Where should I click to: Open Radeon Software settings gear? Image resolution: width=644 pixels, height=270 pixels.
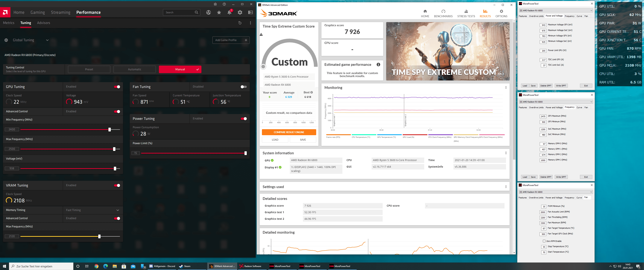point(240,12)
